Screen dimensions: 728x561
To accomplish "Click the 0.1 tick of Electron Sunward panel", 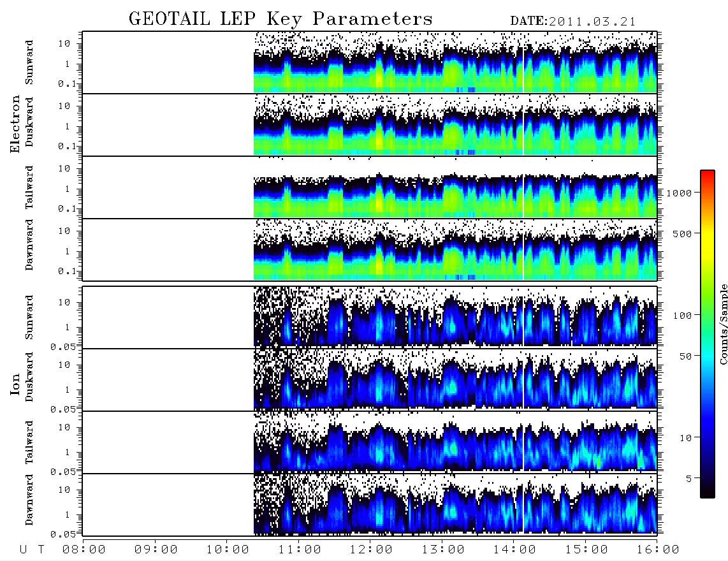I will 67,84.
